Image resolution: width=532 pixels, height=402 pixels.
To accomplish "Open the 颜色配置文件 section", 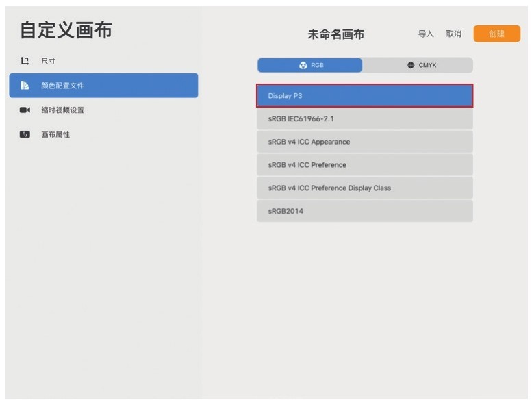I will click(103, 86).
